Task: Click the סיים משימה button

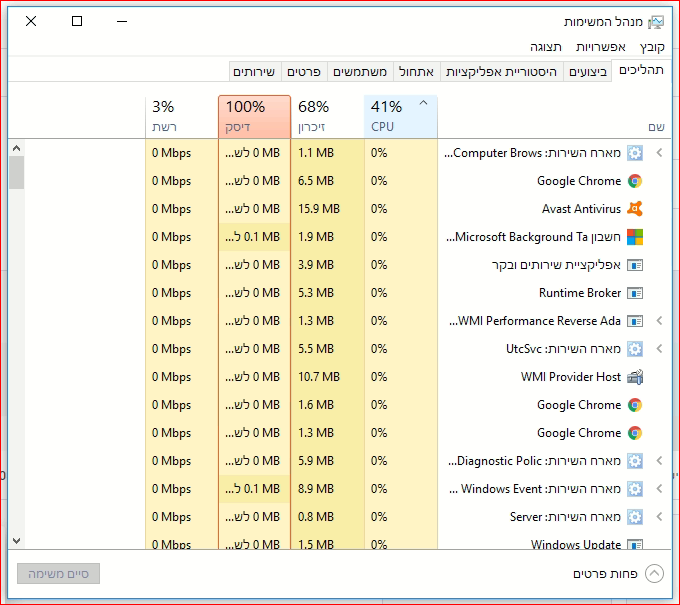Action: point(59,574)
